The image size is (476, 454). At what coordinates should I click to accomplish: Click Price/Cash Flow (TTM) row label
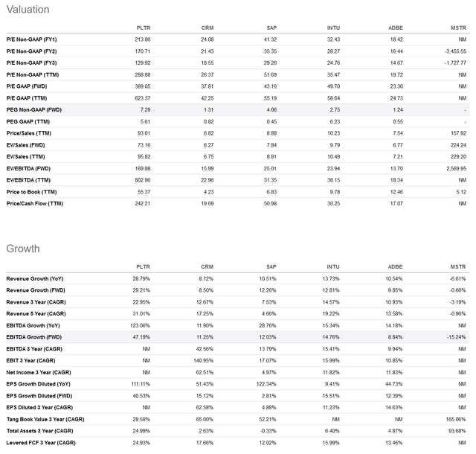point(35,204)
